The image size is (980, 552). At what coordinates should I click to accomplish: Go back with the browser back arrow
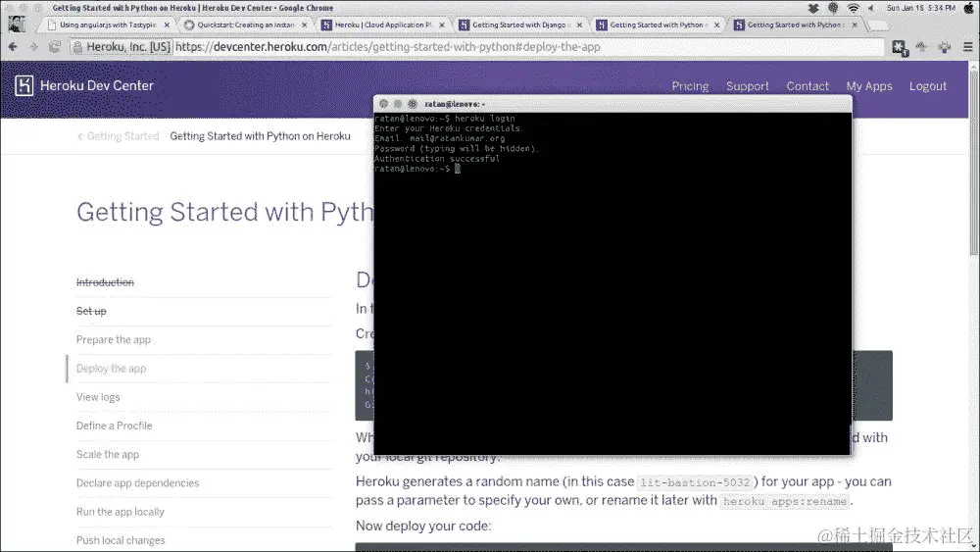pos(13,47)
